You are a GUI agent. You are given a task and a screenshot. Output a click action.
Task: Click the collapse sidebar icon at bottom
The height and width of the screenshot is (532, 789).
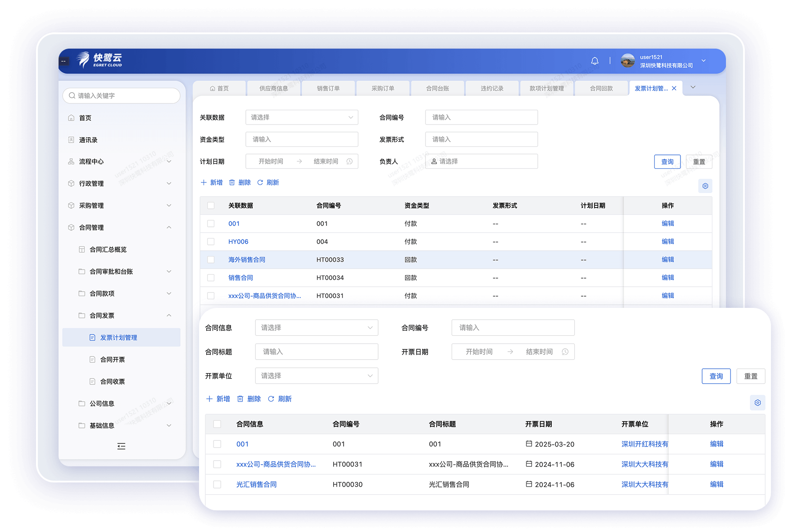(x=121, y=446)
